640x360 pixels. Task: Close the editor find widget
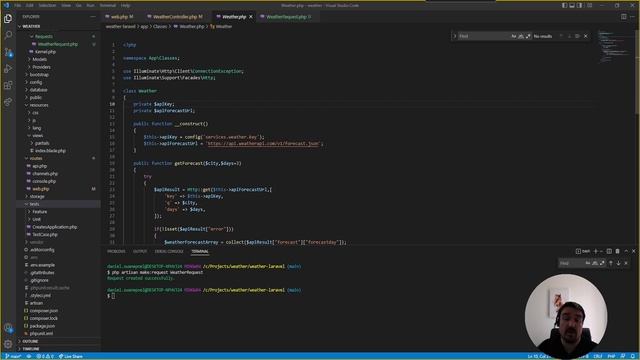[586, 36]
